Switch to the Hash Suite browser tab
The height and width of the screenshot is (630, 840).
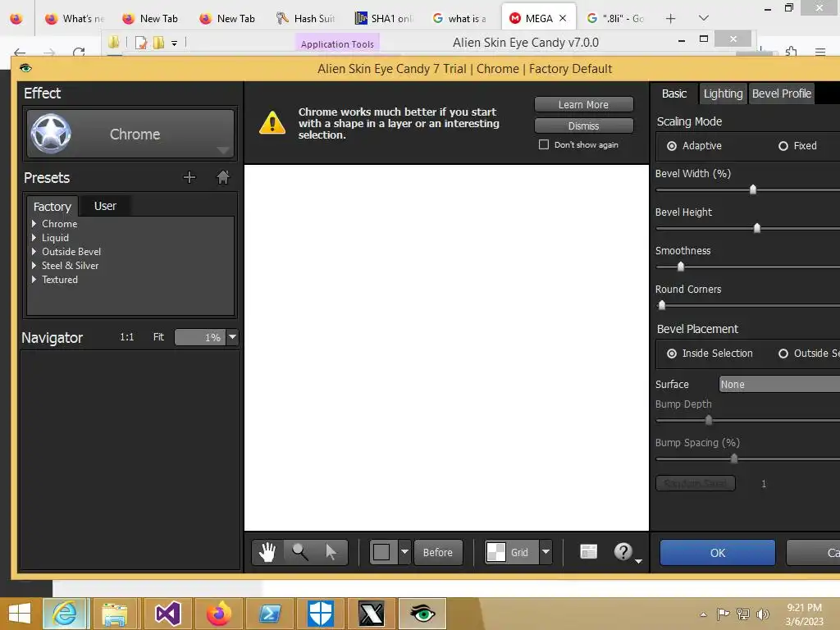[305, 18]
